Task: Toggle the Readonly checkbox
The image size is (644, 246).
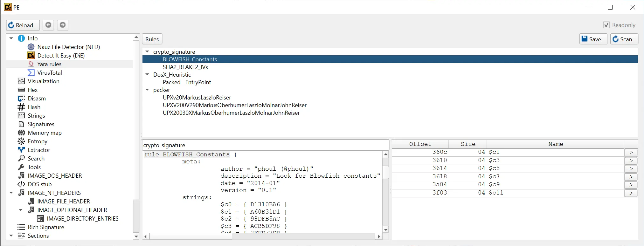Action: pyautogui.click(x=606, y=25)
